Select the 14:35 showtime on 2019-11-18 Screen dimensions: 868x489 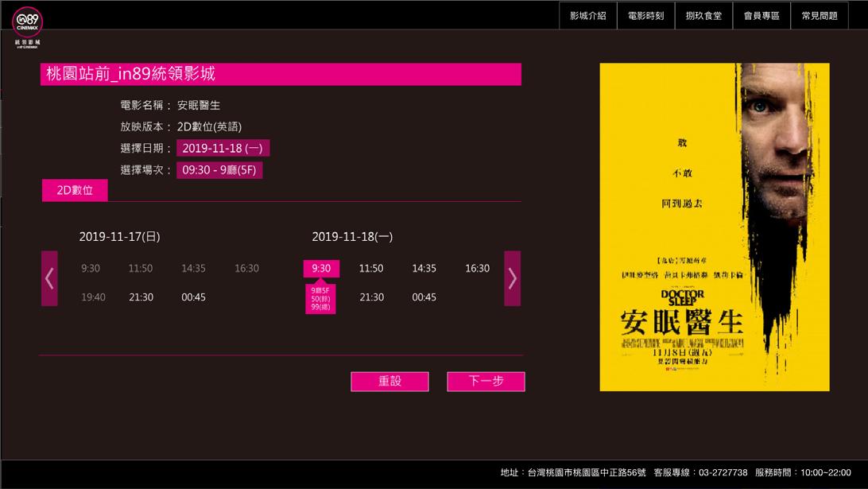[x=424, y=269]
